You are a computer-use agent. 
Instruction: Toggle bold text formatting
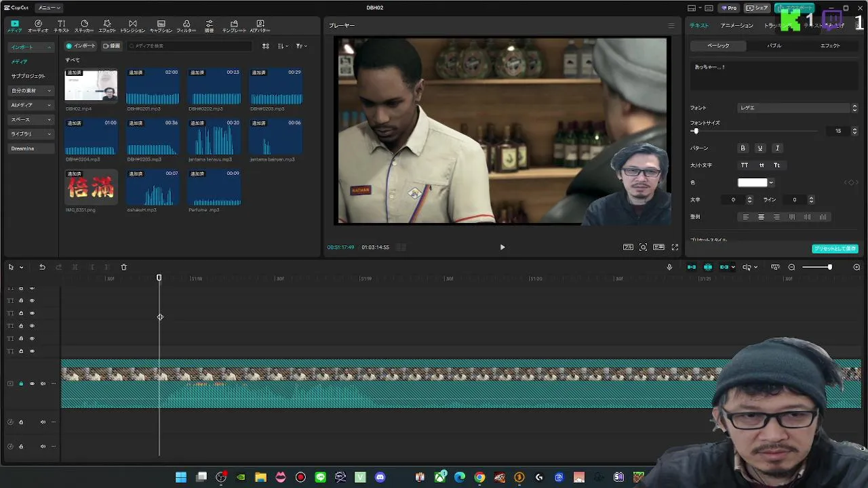743,148
